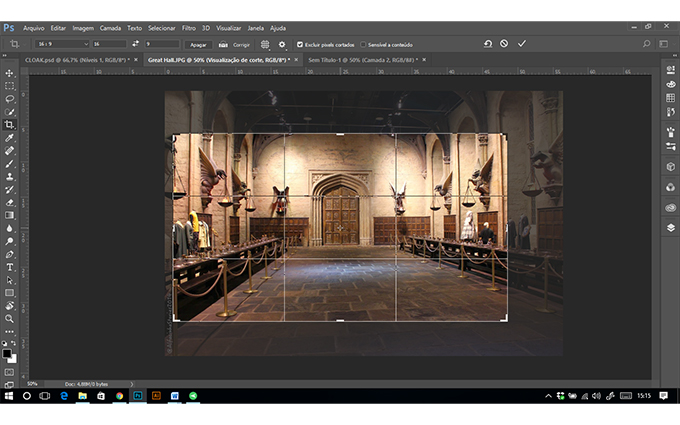Open the Windows Start menu
This screenshot has width=680, height=425.
point(9,396)
